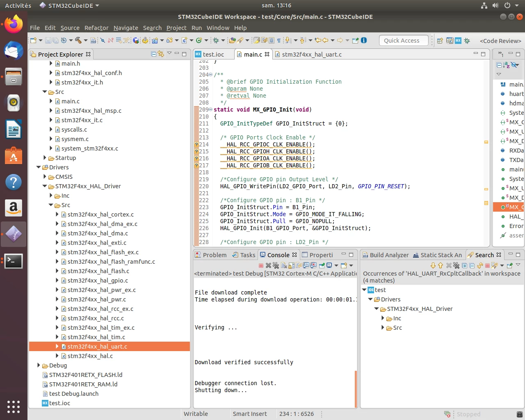Open the Build Analyzer tab
This screenshot has height=420, width=525.
pos(386,255)
